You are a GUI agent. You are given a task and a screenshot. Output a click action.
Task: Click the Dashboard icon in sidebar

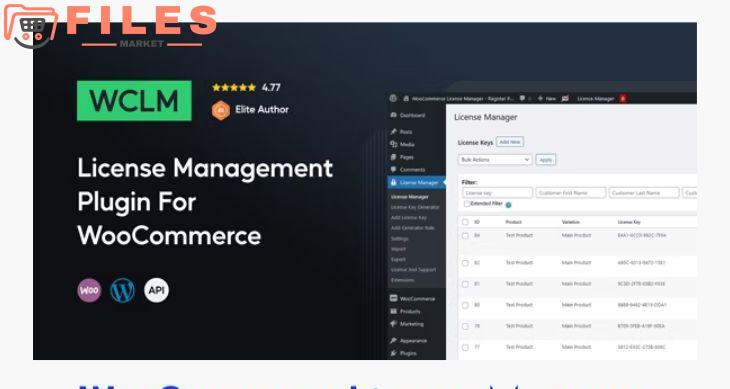click(x=394, y=115)
